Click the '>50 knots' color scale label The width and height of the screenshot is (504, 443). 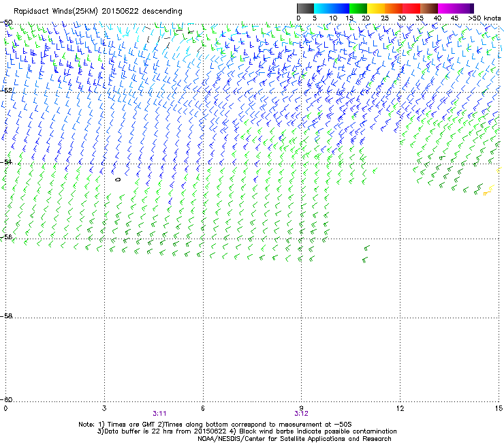484,18
